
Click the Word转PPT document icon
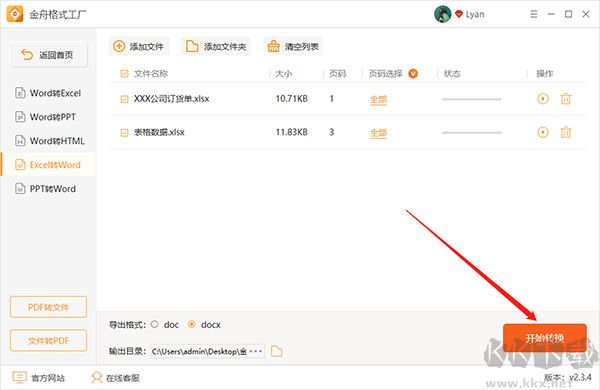point(20,117)
